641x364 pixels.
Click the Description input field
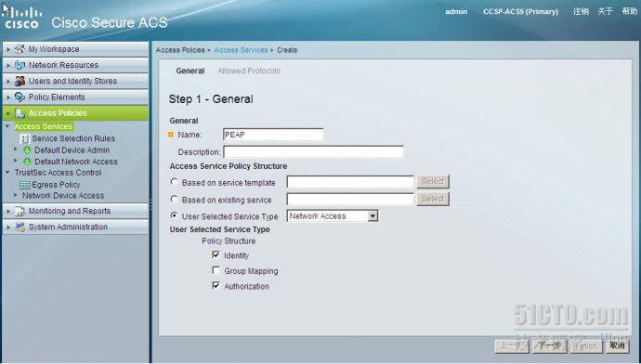314,151
